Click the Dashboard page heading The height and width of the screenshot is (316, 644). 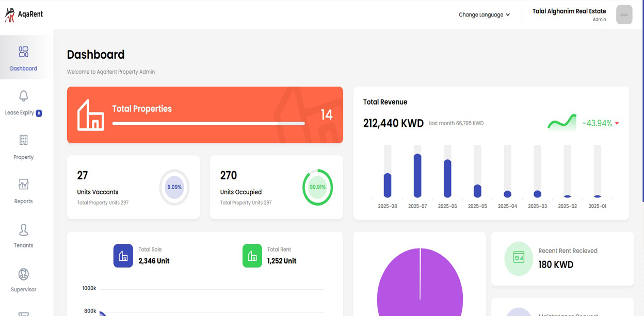click(96, 55)
